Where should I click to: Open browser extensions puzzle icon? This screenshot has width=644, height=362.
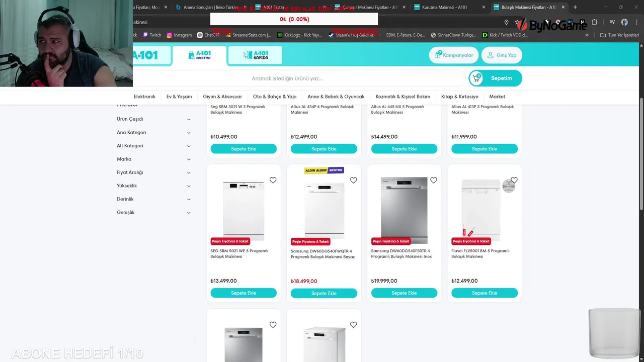tap(594, 22)
